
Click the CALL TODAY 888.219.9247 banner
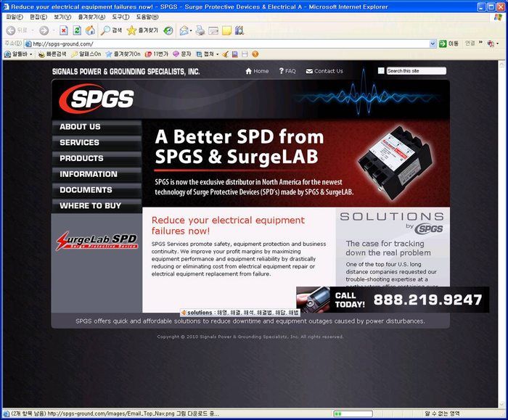click(393, 300)
